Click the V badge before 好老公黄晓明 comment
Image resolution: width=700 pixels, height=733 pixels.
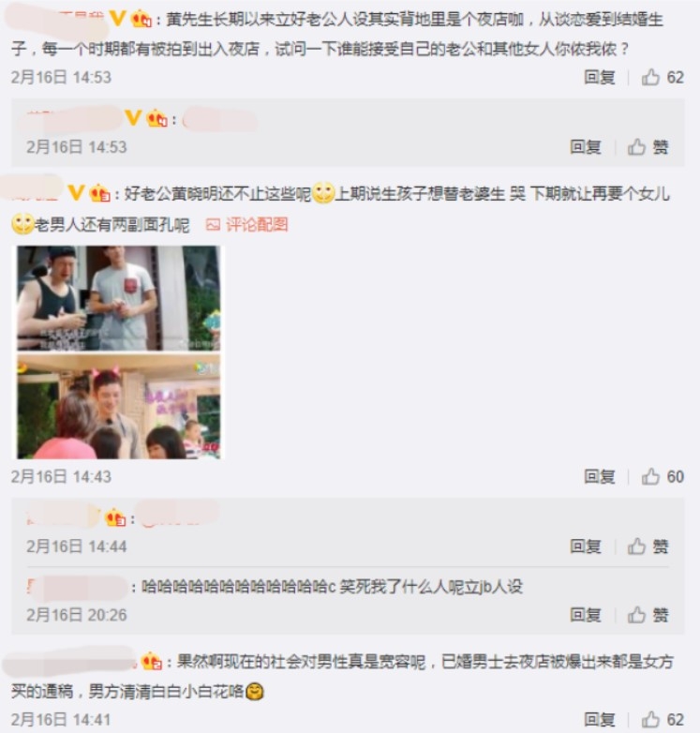[76, 192]
